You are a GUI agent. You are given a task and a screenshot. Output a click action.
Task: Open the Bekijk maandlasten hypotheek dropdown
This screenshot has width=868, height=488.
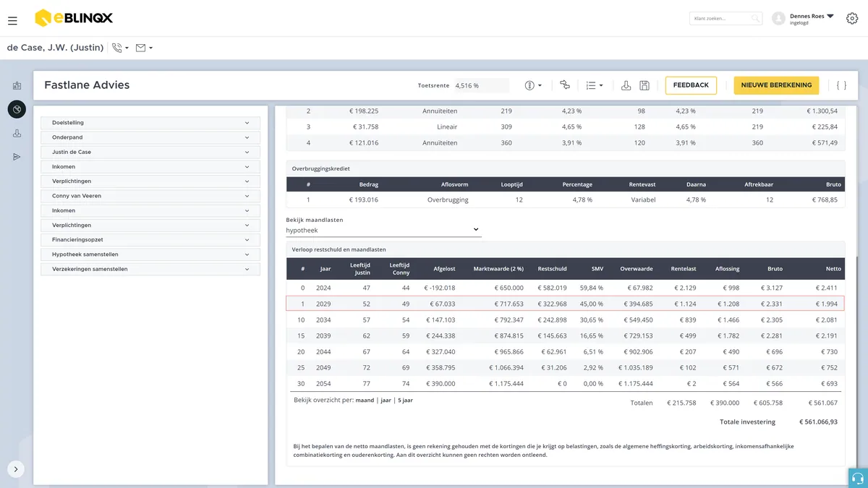click(x=383, y=230)
